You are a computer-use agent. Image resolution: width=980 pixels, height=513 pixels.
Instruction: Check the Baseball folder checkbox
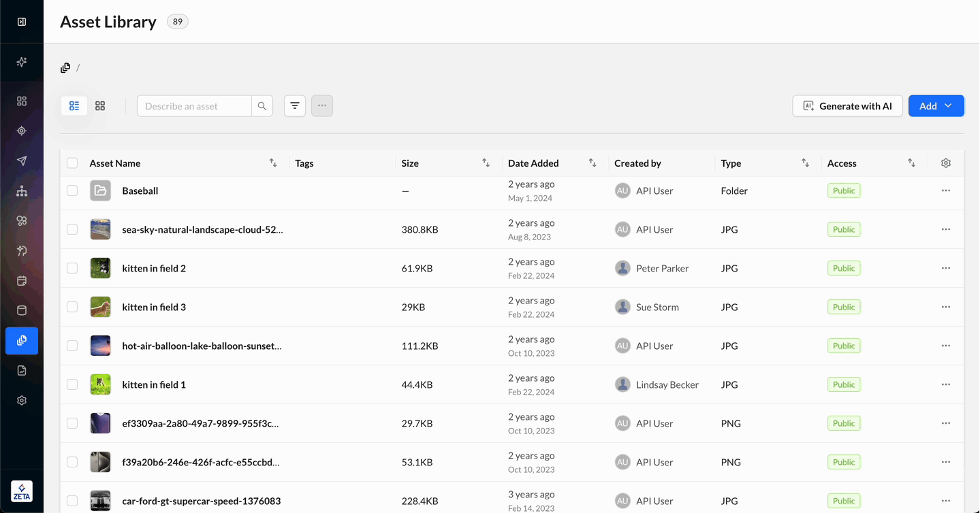pos(72,191)
